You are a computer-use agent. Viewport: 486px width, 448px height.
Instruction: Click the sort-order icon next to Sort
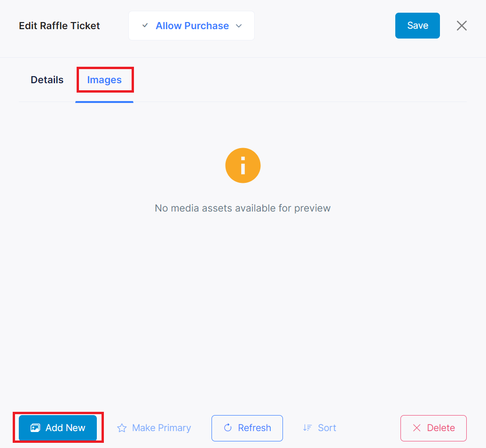(x=307, y=428)
